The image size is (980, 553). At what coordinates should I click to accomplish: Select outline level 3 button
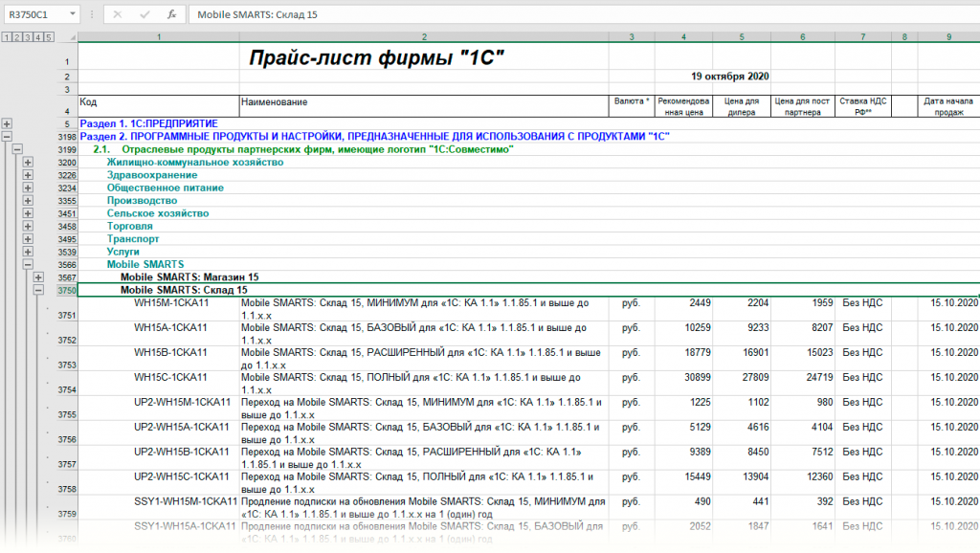click(28, 37)
